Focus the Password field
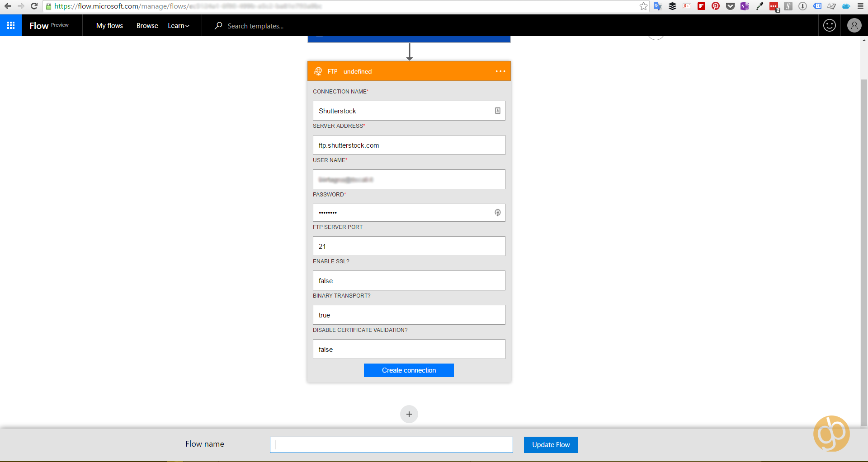868x462 pixels. 409,213
